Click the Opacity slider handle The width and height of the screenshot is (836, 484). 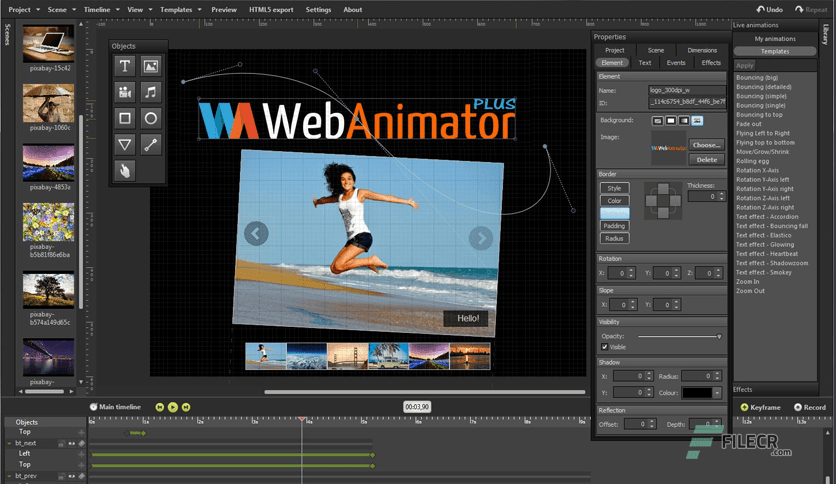click(x=719, y=336)
